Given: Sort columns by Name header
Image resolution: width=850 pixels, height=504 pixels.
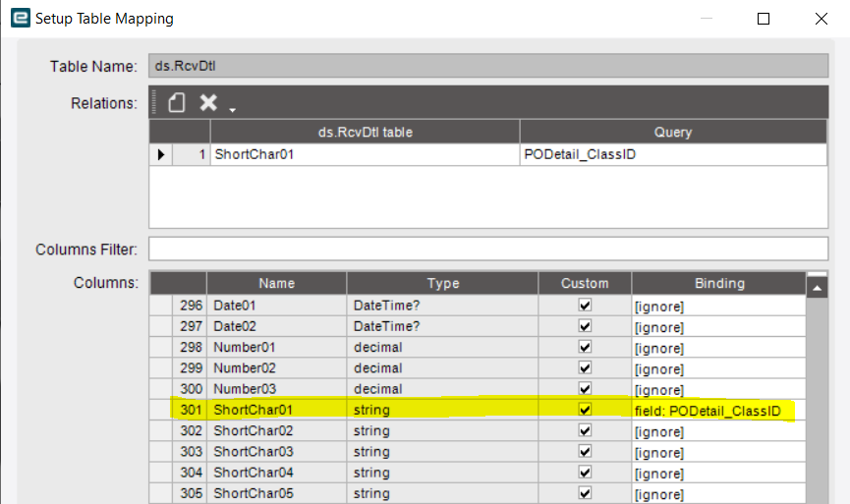Looking at the screenshot, I should pos(276,283).
